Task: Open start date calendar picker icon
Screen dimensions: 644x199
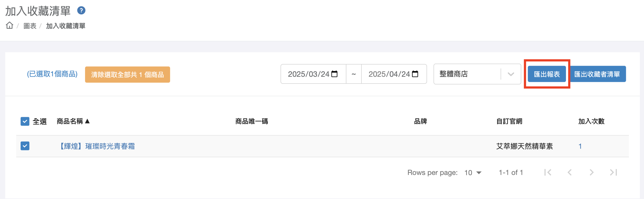Action: 335,74
